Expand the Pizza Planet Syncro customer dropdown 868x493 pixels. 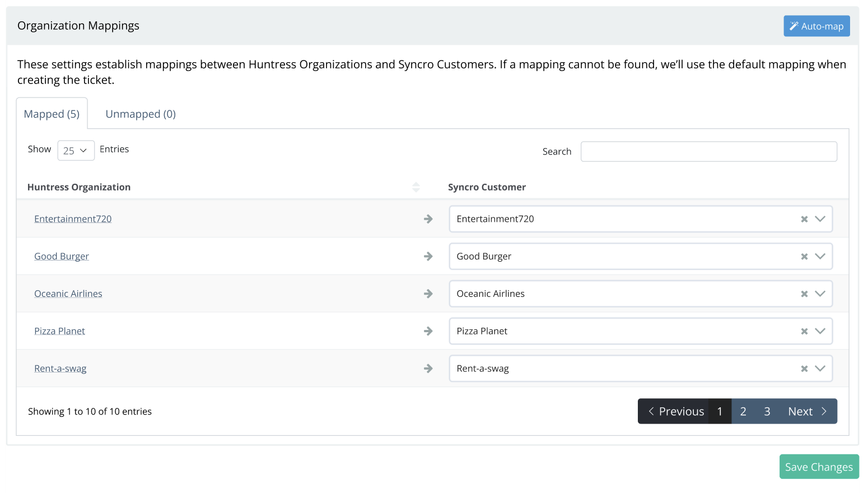[x=820, y=332]
